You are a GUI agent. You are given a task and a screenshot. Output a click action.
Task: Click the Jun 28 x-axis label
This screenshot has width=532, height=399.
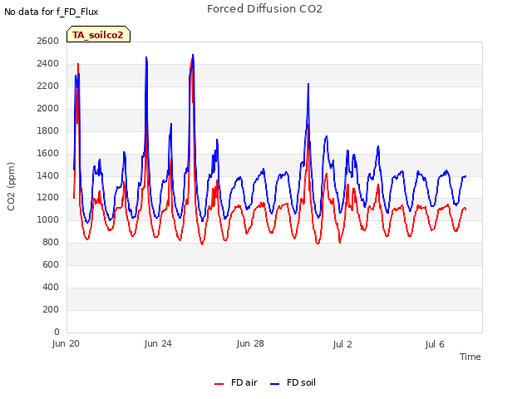tap(250, 343)
